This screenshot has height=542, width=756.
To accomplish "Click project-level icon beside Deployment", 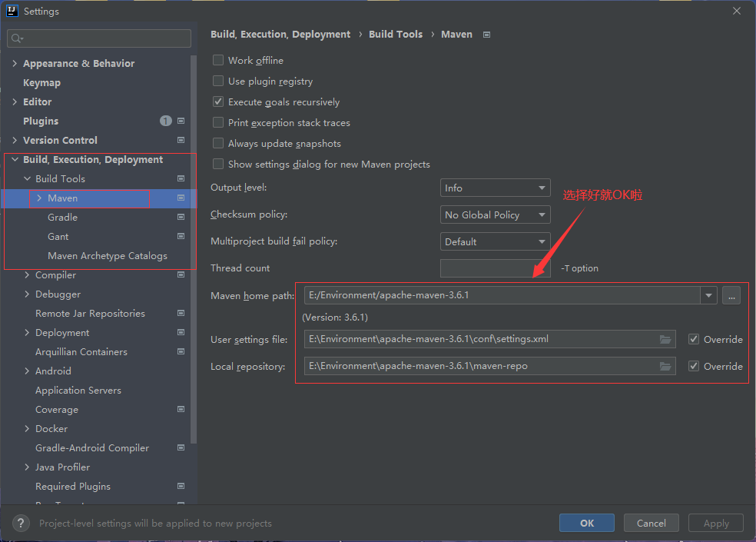I will click(181, 332).
